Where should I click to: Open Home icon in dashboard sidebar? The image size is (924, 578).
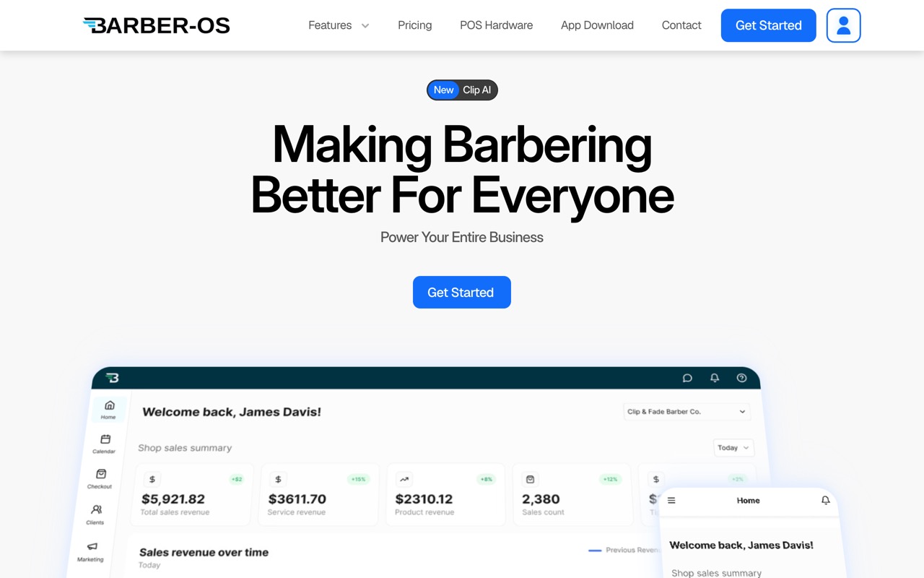[109, 410]
